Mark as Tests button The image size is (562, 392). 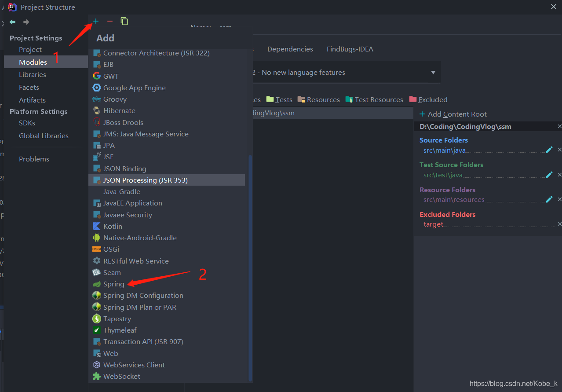coord(279,100)
